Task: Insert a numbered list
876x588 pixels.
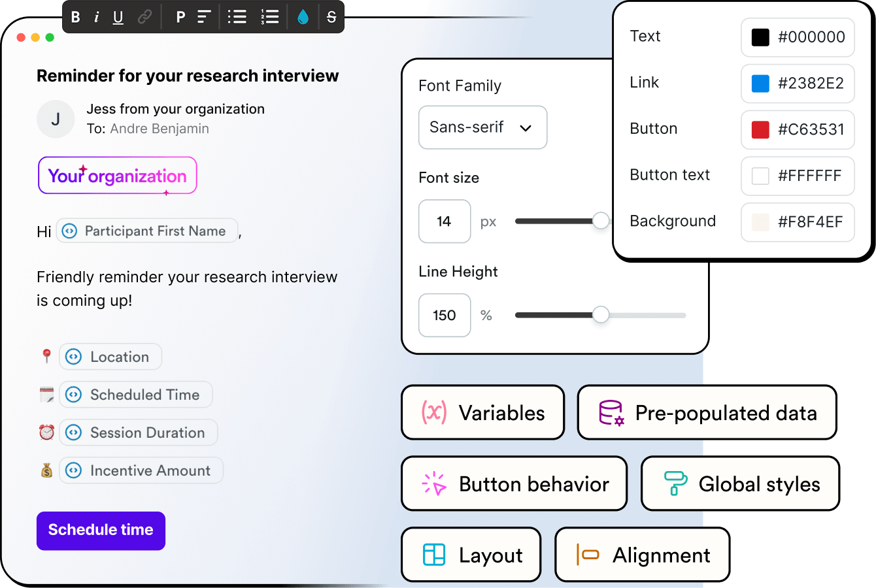Action: [269, 17]
